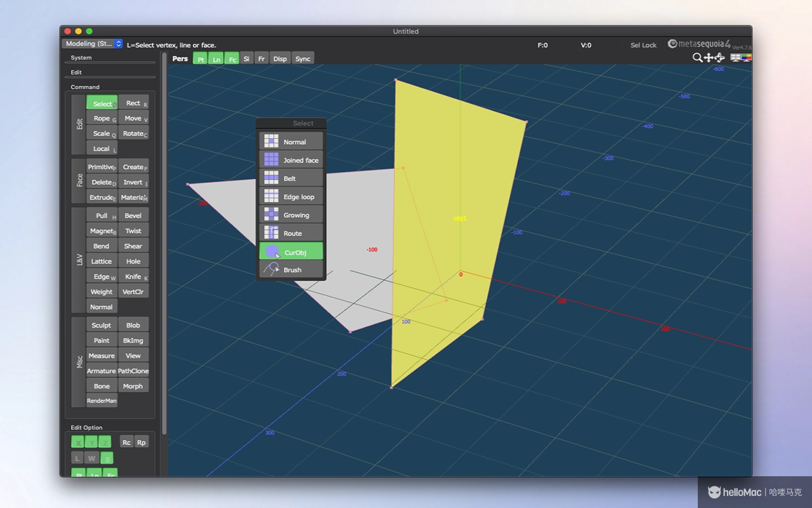Screen dimensions: 812x508
Task: Open the Pers view type menu
Action: tap(180, 59)
